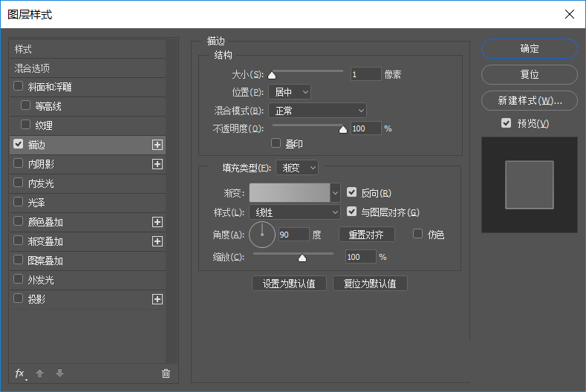Click the trash delete effect icon
The height and width of the screenshot is (392, 586).
pos(166,373)
